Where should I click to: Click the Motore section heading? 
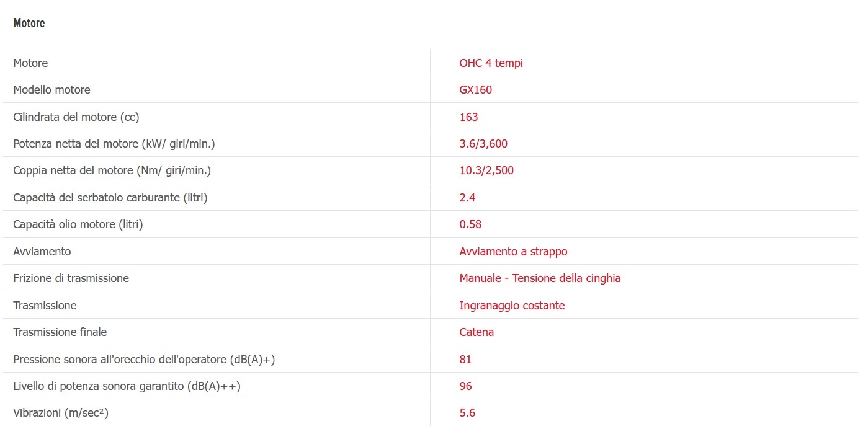click(29, 24)
